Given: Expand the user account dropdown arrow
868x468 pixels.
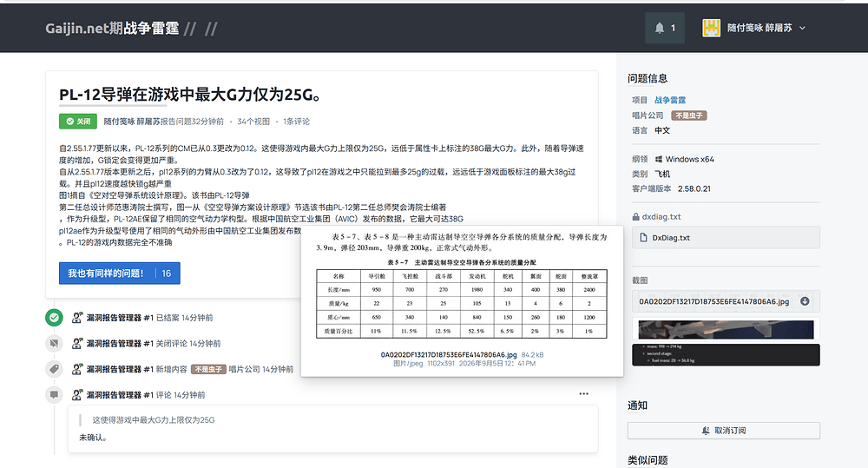Looking at the screenshot, I should tap(802, 29).
